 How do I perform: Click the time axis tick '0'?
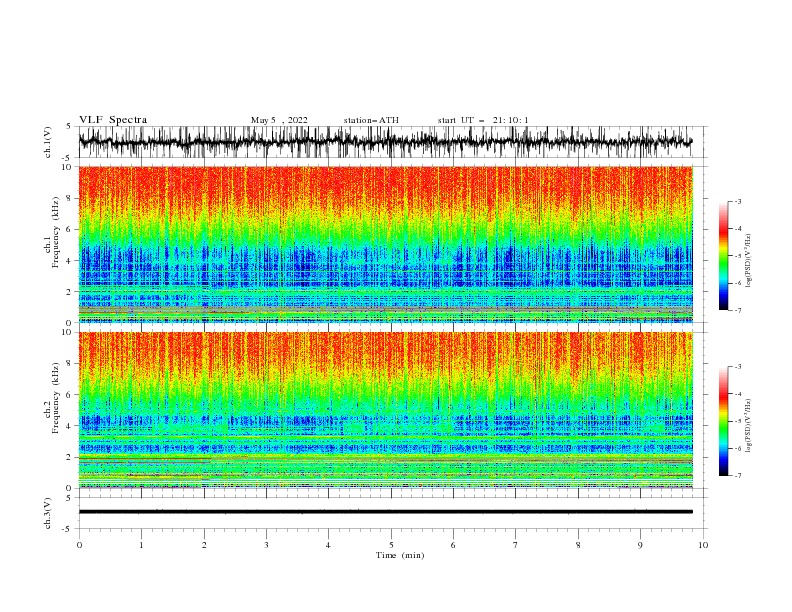pos(79,545)
